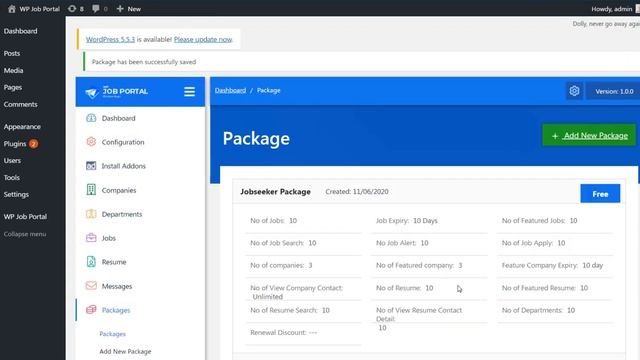
Task: Open Media in the WordPress menu
Action: point(13,71)
